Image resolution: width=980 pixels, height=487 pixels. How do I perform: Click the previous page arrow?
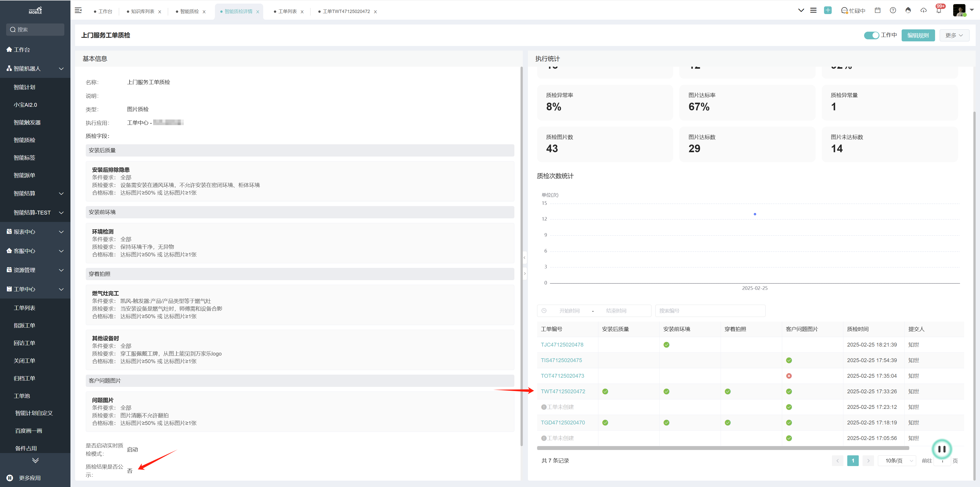837,460
